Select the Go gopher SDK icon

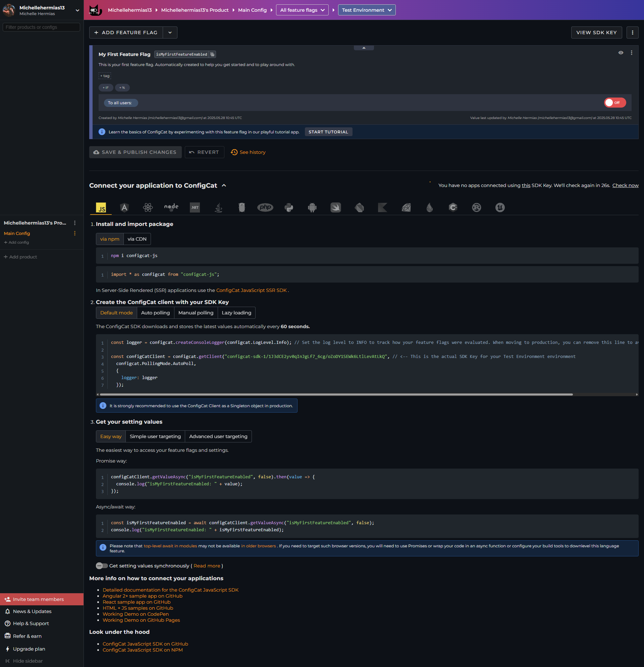coord(242,207)
